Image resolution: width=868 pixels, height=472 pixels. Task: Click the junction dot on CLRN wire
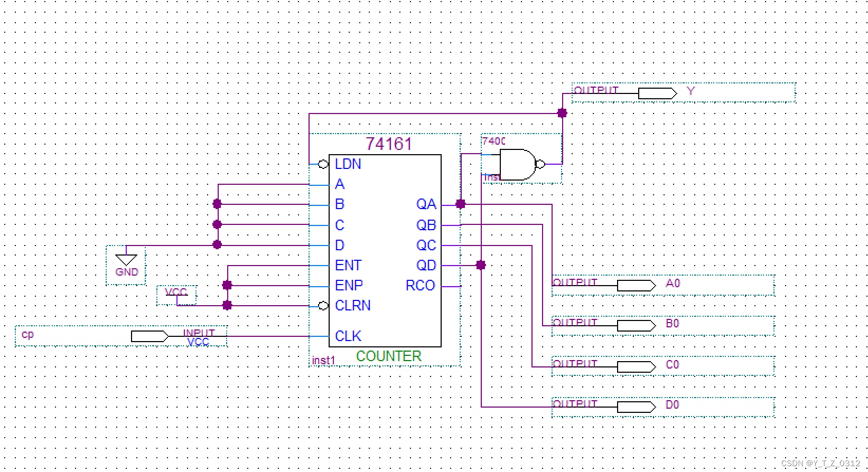[x=227, y=305]
